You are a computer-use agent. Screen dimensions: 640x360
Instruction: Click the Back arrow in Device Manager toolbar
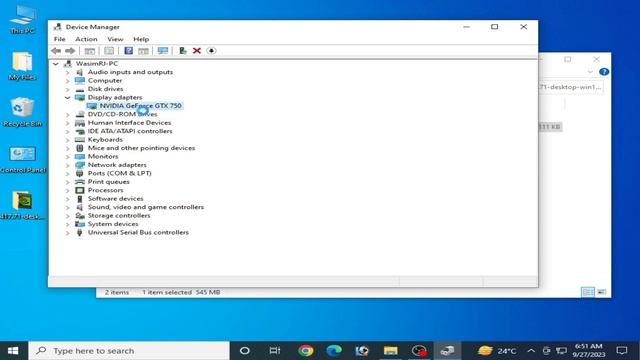(56, 51)
